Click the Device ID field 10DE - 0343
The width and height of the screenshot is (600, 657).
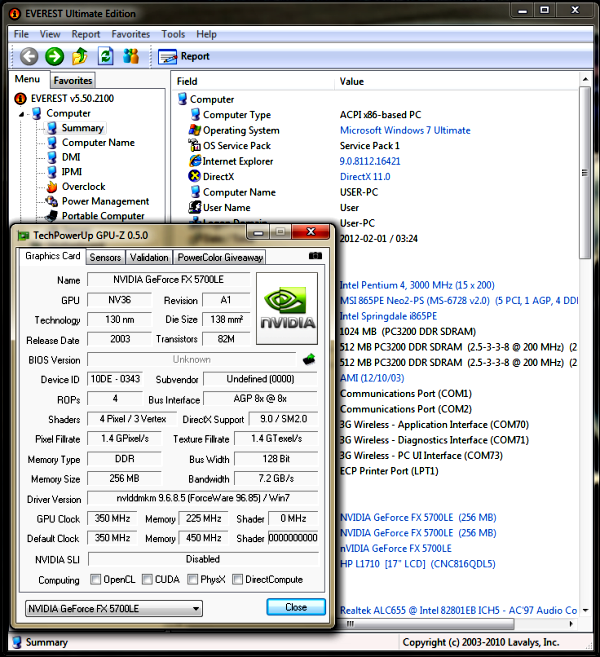(x=115, y=379)
